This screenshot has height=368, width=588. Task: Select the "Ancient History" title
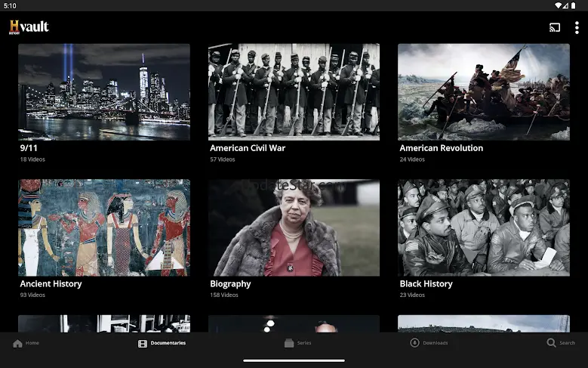pos(51,284)
